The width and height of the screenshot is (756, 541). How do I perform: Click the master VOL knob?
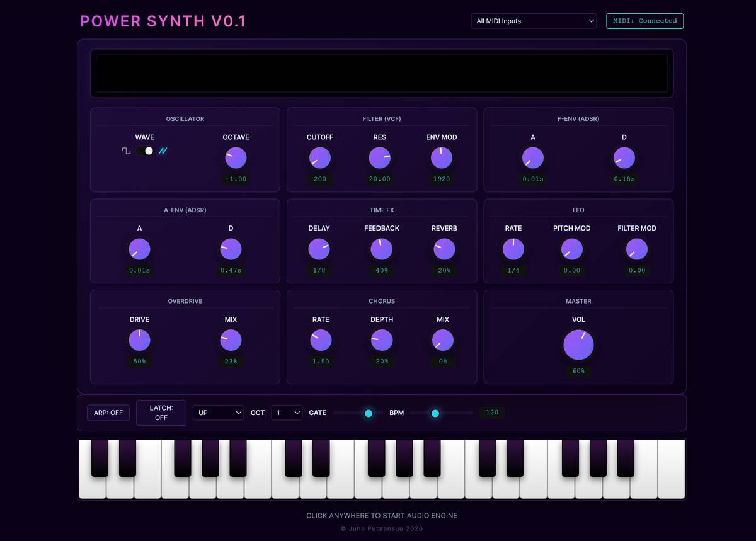578,345
